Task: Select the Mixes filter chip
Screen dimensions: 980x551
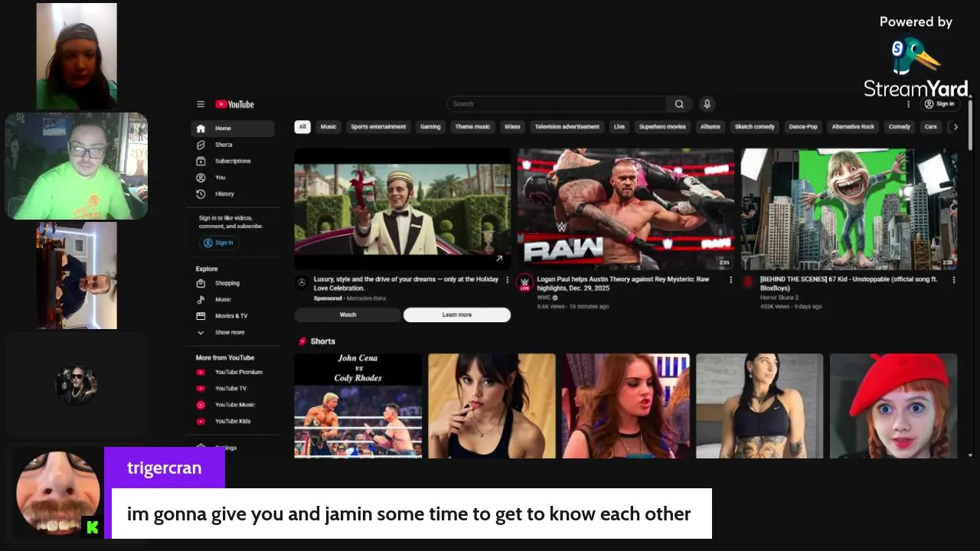Action: pos(512,127)
